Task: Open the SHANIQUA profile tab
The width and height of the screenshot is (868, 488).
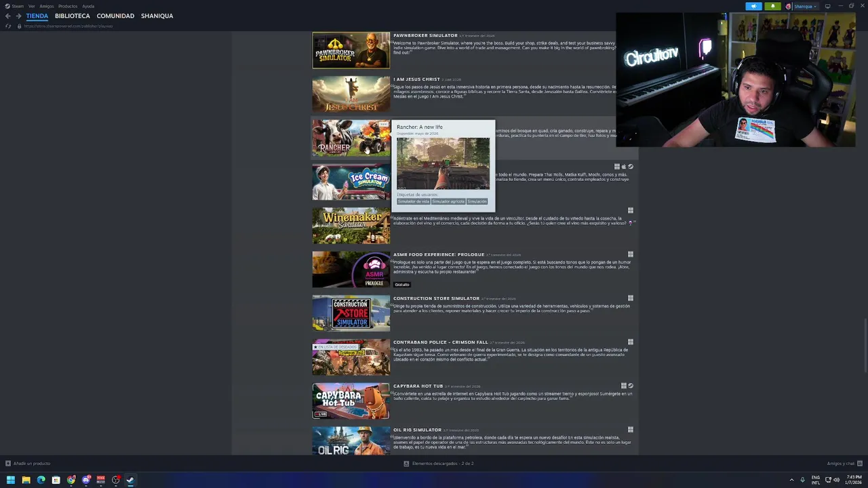Action: click(157, 16)
